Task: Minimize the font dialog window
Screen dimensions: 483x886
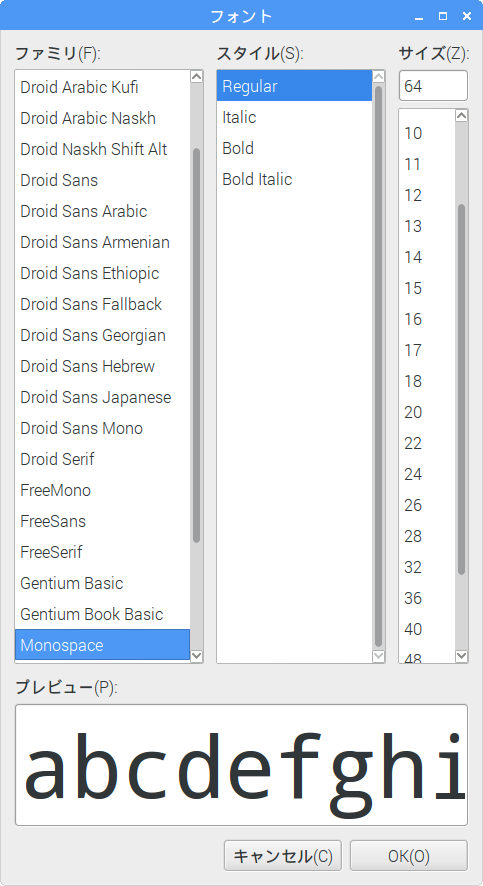Action: [x=419, y=16]
